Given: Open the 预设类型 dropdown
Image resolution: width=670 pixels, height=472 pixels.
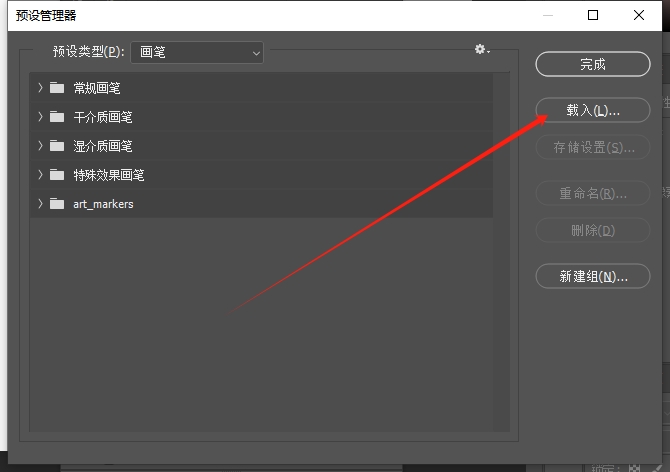Looking at the screenshot, I should click(x=197, y=53).
